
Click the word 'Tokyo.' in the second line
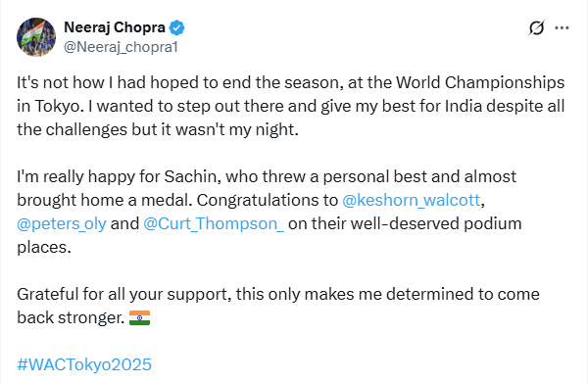pyautogui.click(x=59, y=107)
